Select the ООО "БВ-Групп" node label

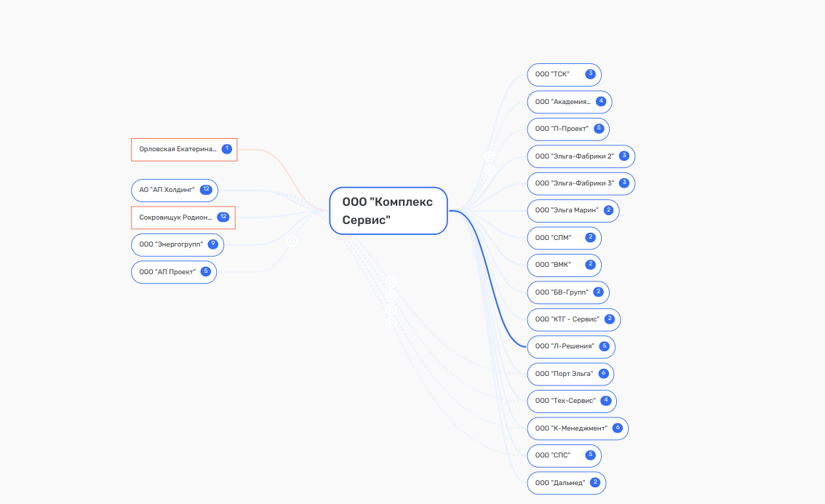(x=562, y=292)
